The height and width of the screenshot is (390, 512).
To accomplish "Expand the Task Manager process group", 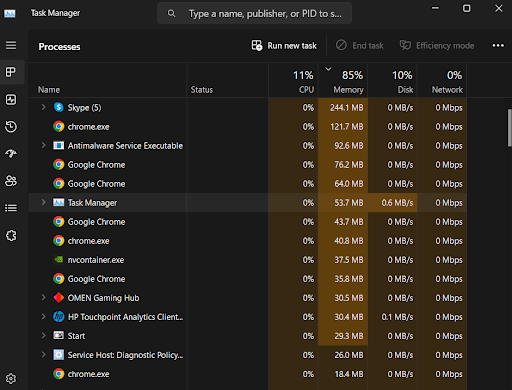I will pyautogui.click(x=43, y=202).
